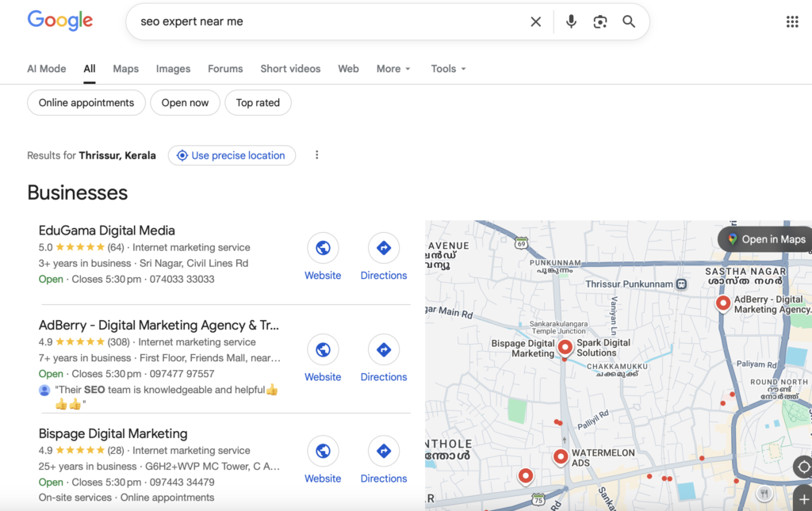Get Directions to AdBerry Digital Marketing Agency
Screen dimensions: 812x511
383,349
